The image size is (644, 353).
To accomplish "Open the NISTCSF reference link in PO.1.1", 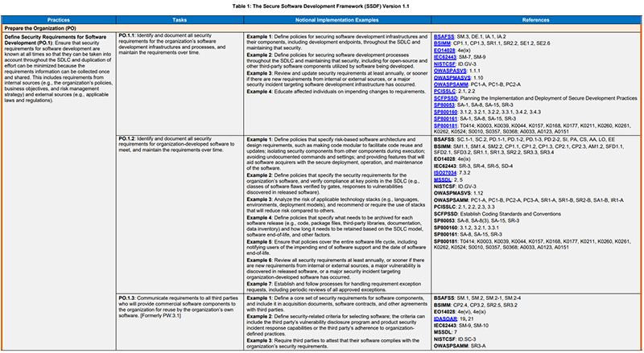I will click(x=445, y=62).
